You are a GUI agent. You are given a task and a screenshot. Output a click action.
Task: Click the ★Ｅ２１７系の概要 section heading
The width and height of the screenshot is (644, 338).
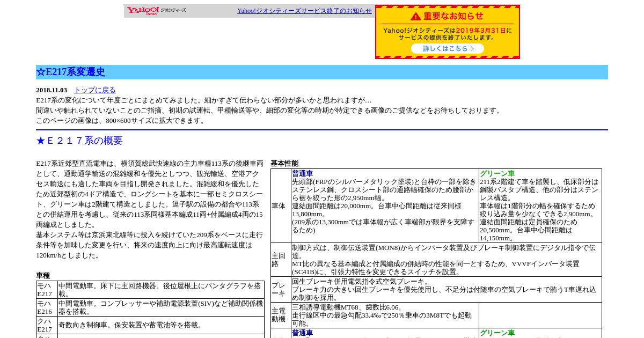(79, 141)
